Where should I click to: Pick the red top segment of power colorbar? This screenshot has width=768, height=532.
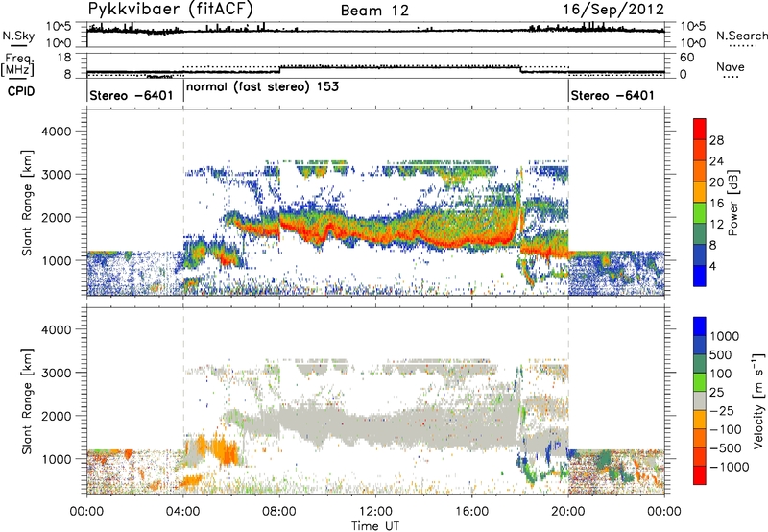click(x=700, y=129)
